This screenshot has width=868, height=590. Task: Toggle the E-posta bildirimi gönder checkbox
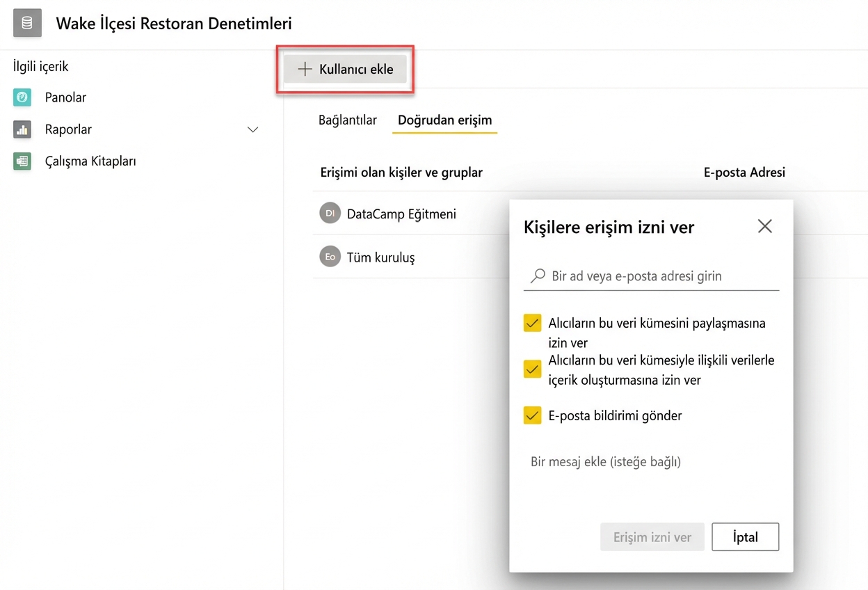click(x=532, y=415)
